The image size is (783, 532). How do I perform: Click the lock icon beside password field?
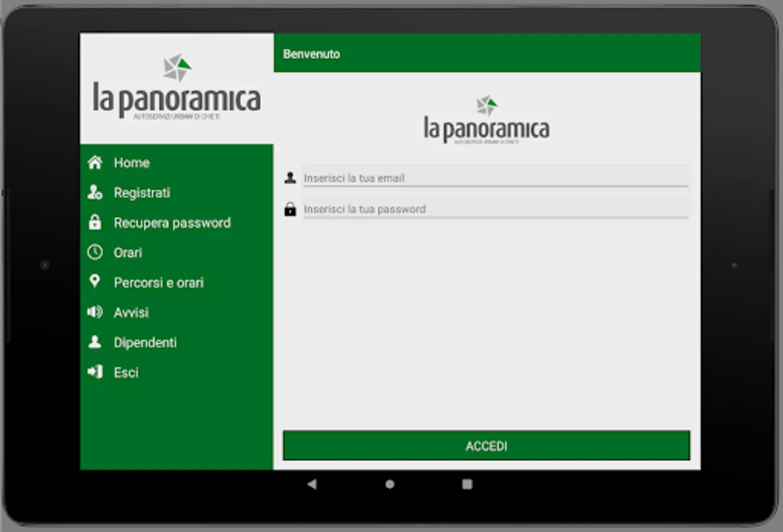click(290, 209)
